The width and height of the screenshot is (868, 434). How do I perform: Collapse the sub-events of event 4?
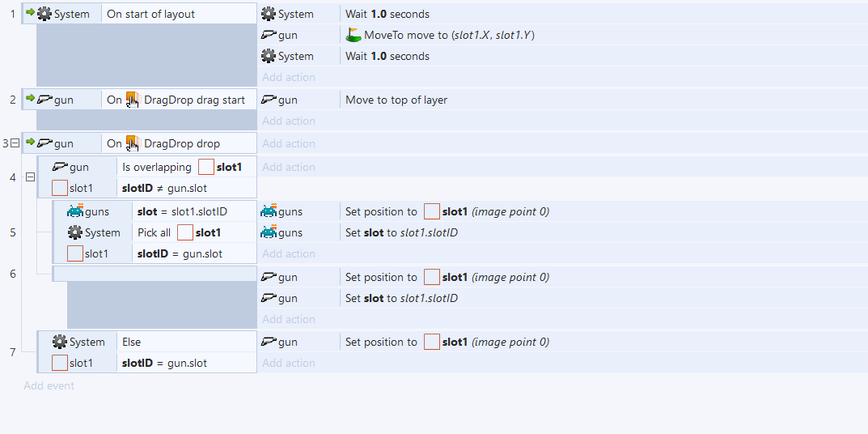31,177
